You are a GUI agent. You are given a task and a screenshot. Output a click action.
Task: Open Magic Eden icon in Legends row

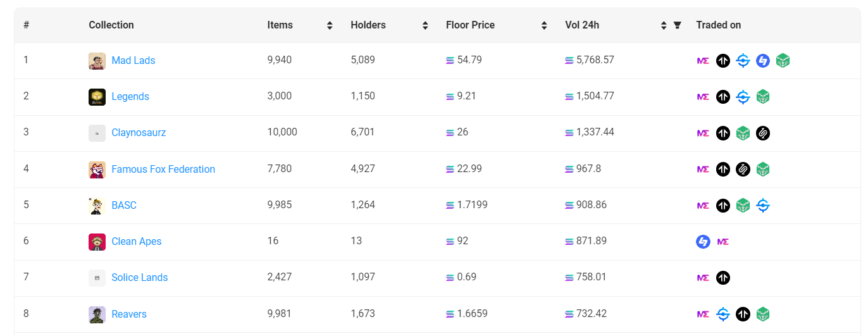click(703, 97)
